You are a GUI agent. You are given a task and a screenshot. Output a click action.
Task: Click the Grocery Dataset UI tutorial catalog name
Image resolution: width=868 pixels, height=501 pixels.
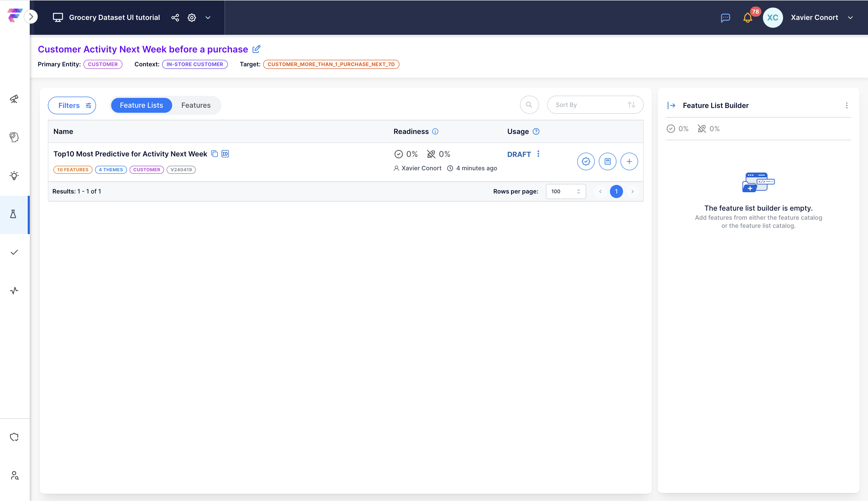click(x=114, y=18)
